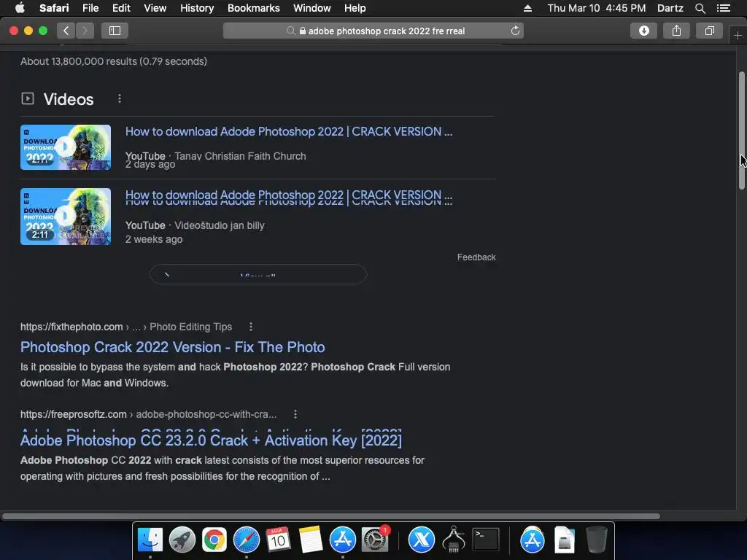
Task: Click the https://fixthephoto.com URL text
Action: [x=71, y=327]
